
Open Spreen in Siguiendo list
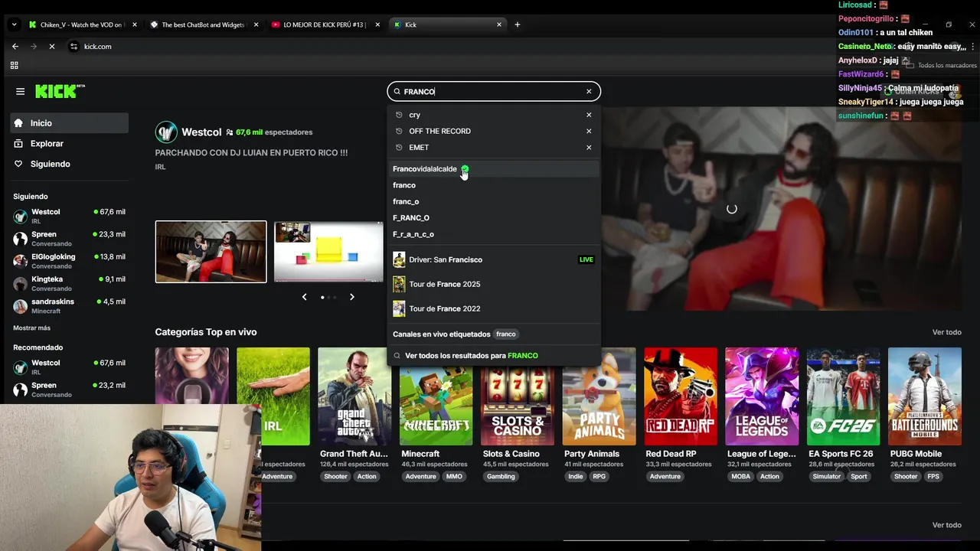click(x=70, y=238)
